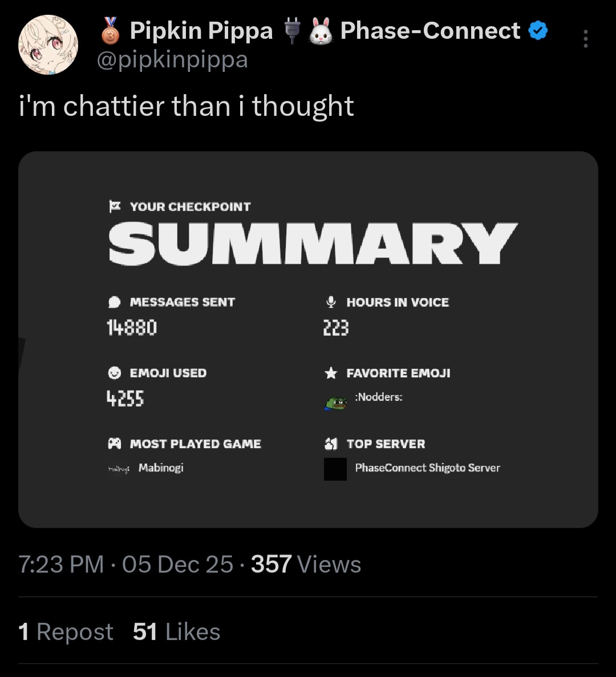This screenshot has height=677, width=616.
Task: Click the Hours in Voice microphone icon
Action: 331,302
